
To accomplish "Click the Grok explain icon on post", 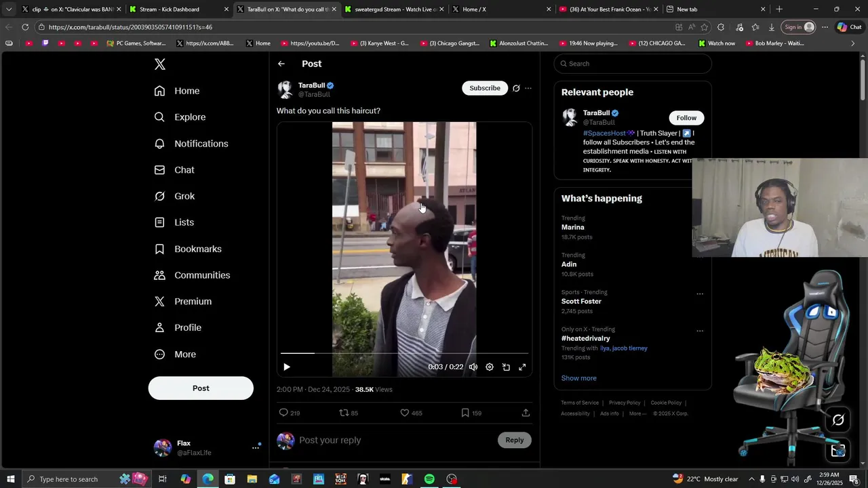I will point(516,88).
